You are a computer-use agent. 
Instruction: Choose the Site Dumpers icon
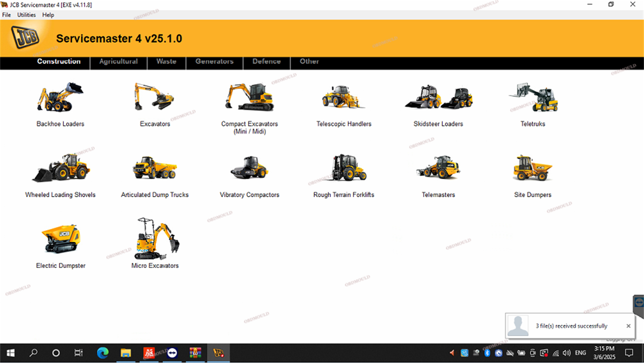(x=533, y=168)
